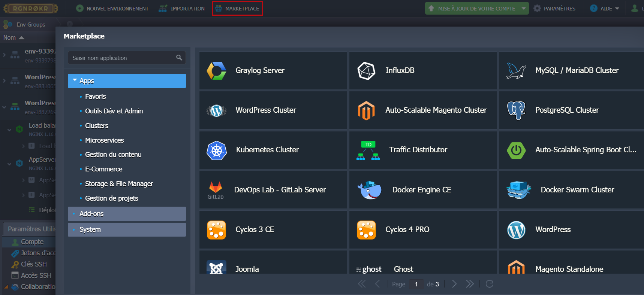
Task: Jump to the last page arrow
Action: tap(470, 284)
